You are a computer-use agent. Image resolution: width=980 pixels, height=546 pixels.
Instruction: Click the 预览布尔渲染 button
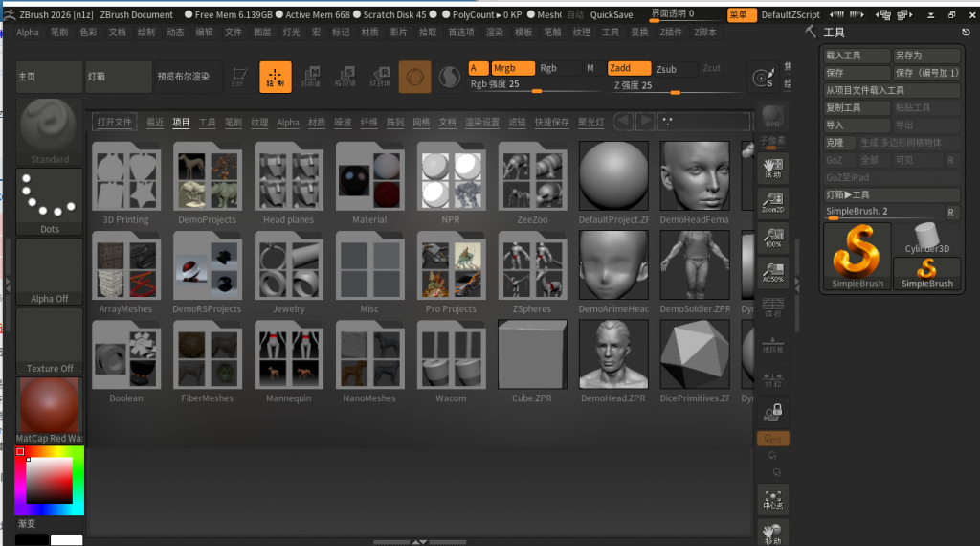pos(189,77)
